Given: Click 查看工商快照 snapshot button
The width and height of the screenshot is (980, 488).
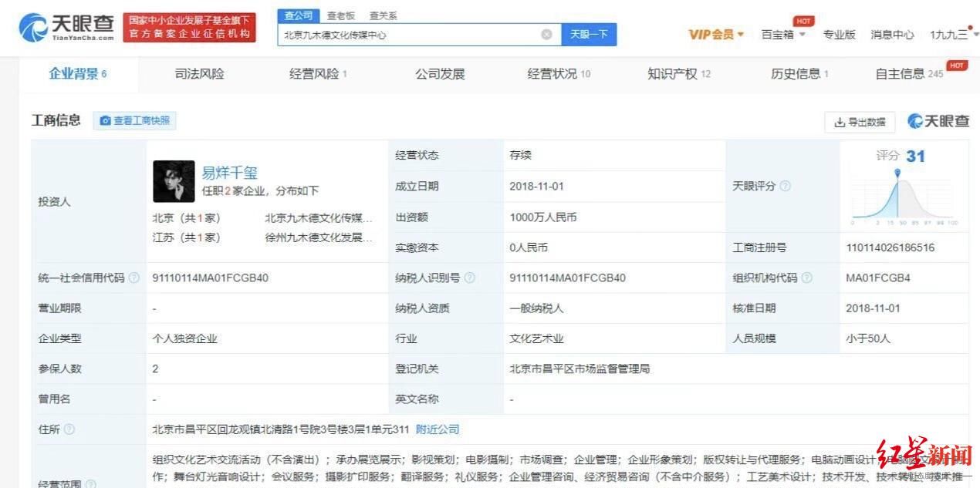Looking at the screenshot, I should coord(135,120).
